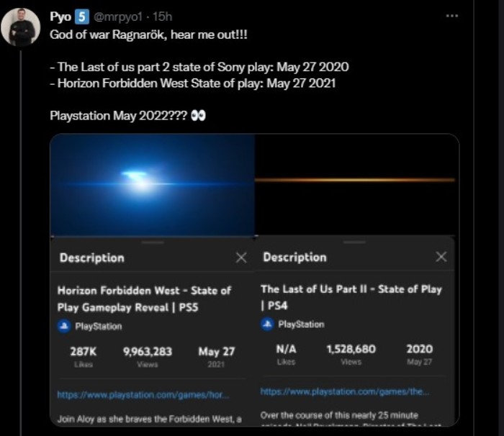The image size is (504, 436).
Task: Click PlayStation logo under Last of Us title
Action: pos(267,324)
